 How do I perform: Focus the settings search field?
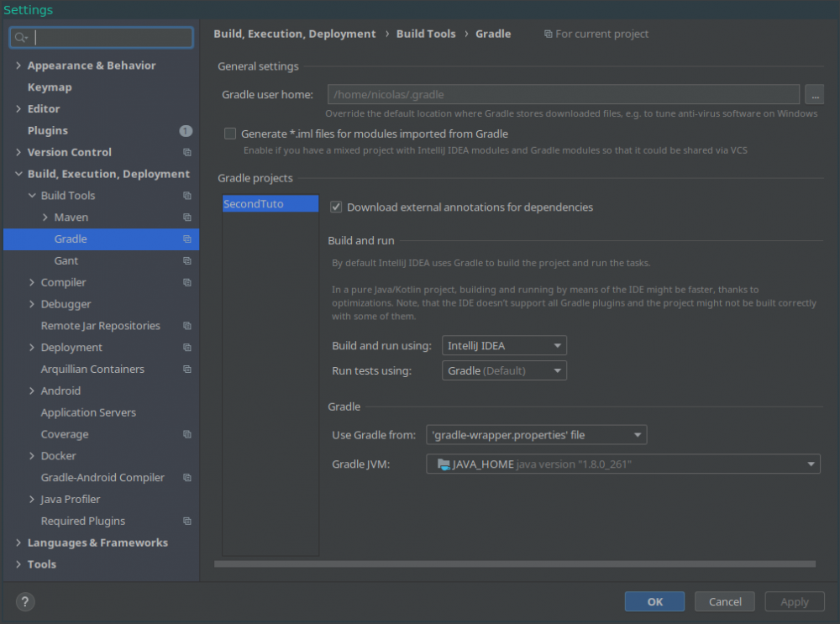pos(102,38)
